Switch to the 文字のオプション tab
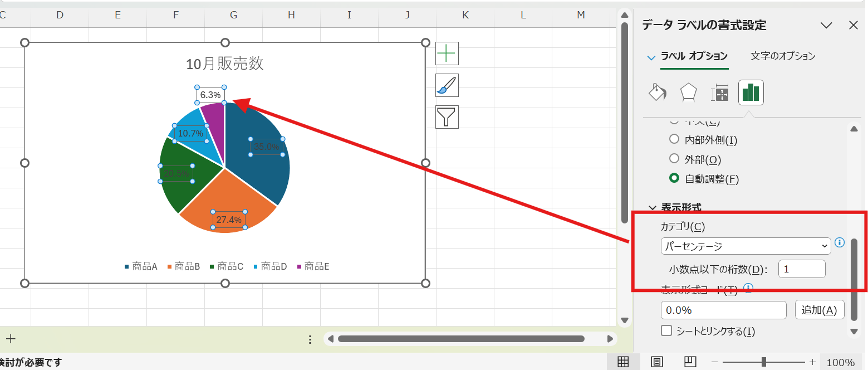The height and width of the screenshot is (370, 868). click(x=782, y=56)
